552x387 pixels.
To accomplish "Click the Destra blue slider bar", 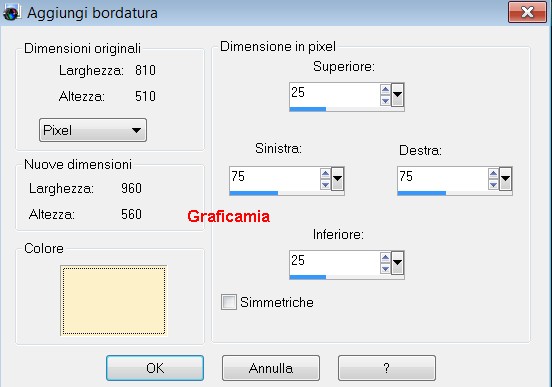I will 422,193.
